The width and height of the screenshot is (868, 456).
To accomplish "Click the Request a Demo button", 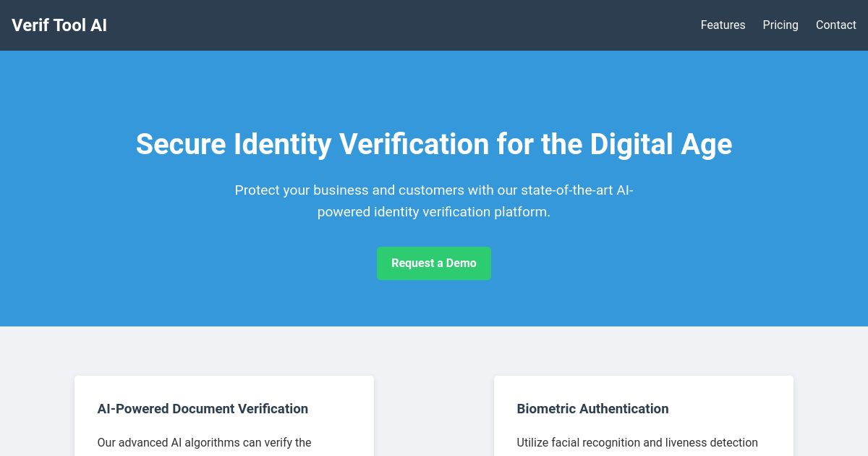I will [x=434, y=263].
